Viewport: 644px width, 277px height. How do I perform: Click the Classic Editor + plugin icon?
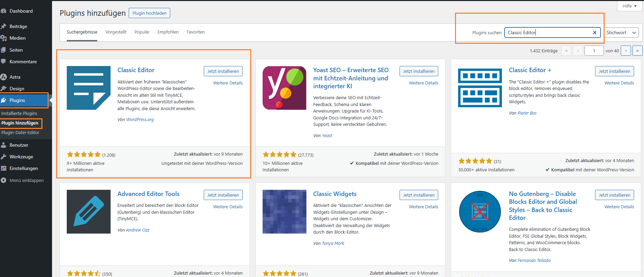(x=480, y=88)
